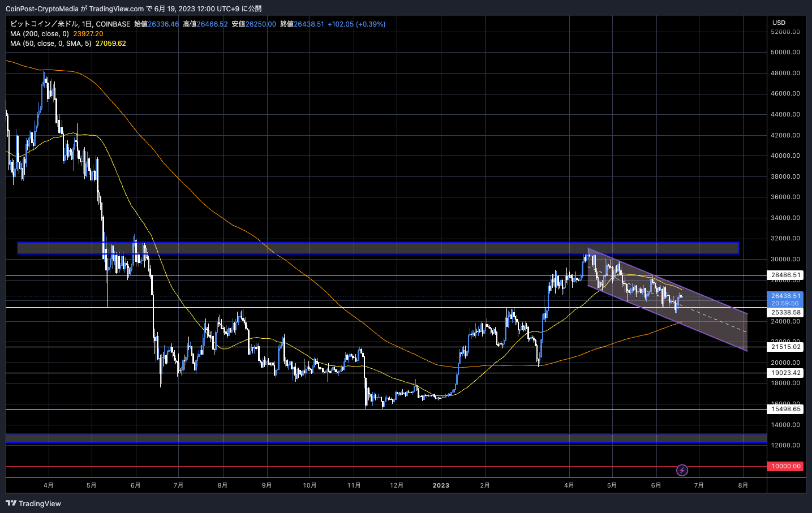Click the 終値 26438.51 close value
Image resolution: width=812 pixels, height=513 pixels.
click(302, 24)
